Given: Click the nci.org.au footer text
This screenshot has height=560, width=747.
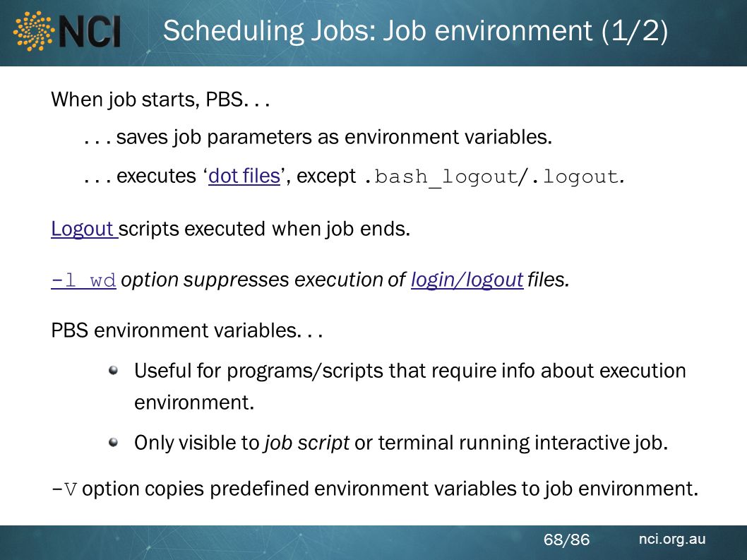Looking at the screenshot, I should pos(671,539).
